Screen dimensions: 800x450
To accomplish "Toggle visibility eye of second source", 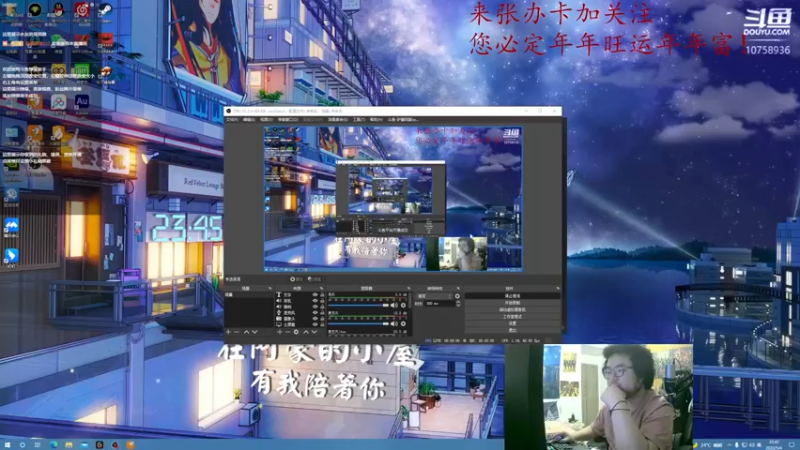I will tap(315, 301).
